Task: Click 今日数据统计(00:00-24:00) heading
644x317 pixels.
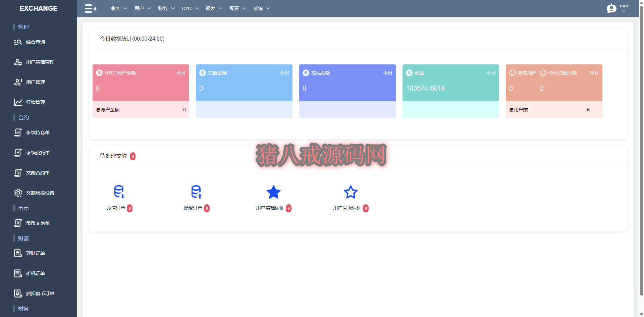Action: (132, 39)
